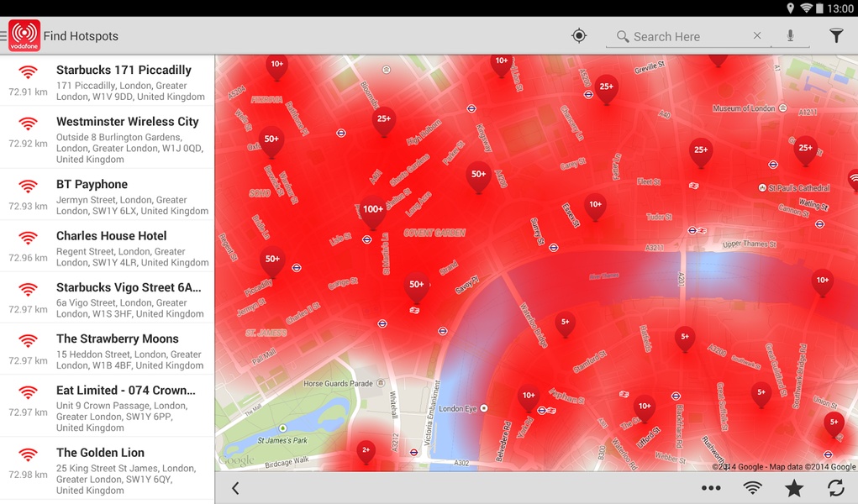
Task: Click St Paul's Cathedral map marker
Action: click(762, 187)
